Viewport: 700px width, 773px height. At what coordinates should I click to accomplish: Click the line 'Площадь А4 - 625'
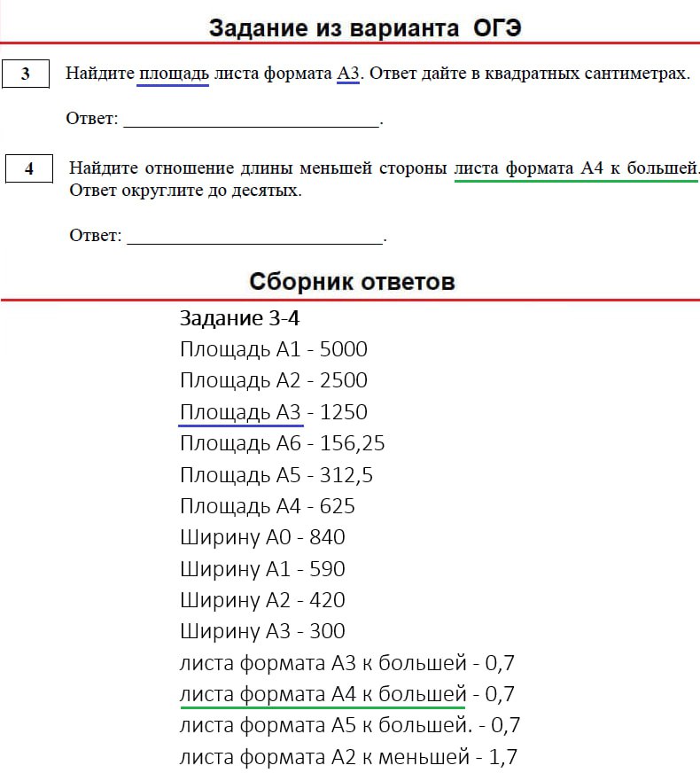268,507
